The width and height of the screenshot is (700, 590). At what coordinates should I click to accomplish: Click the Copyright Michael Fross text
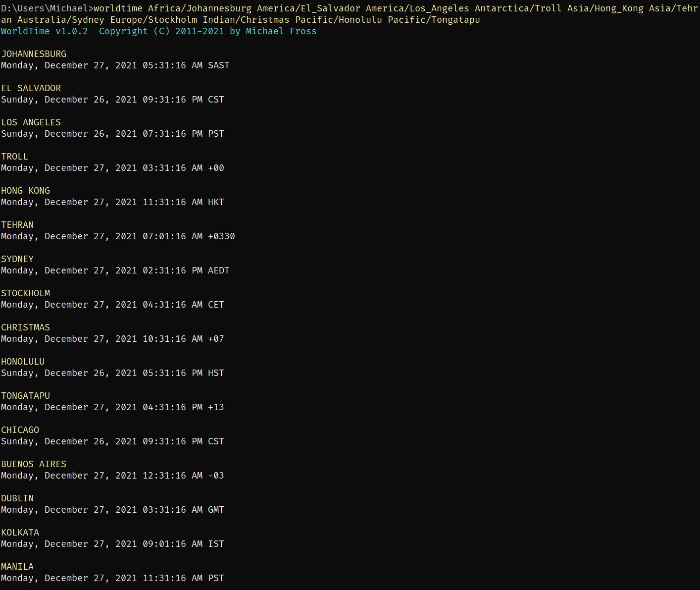(208, 31)
